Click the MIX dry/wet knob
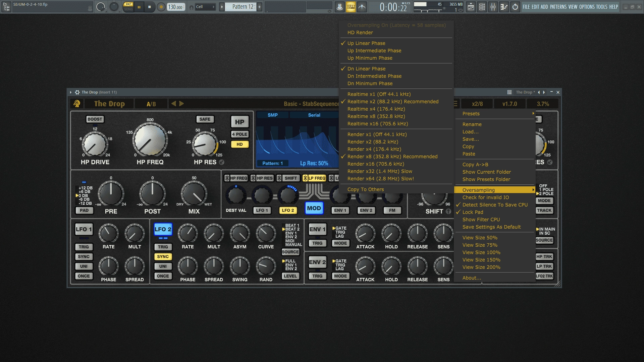The width and height of the screenshot is (644, 362). 194,194
